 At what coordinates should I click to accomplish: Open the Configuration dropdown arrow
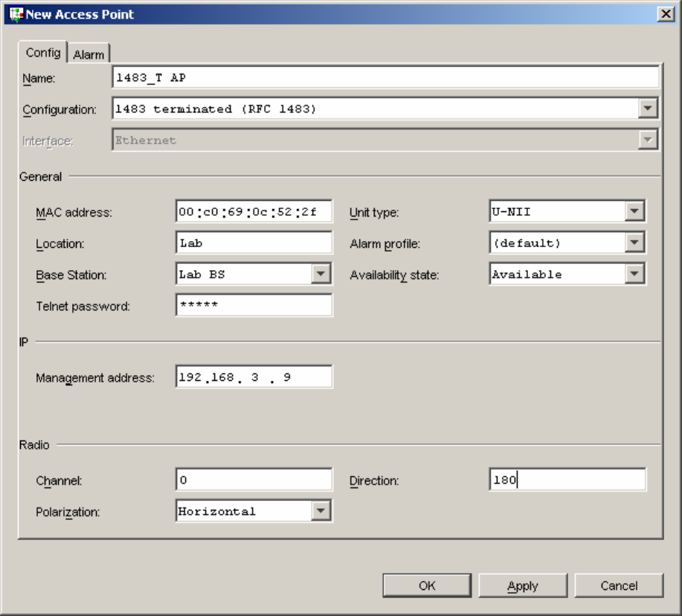pos(648,109)
